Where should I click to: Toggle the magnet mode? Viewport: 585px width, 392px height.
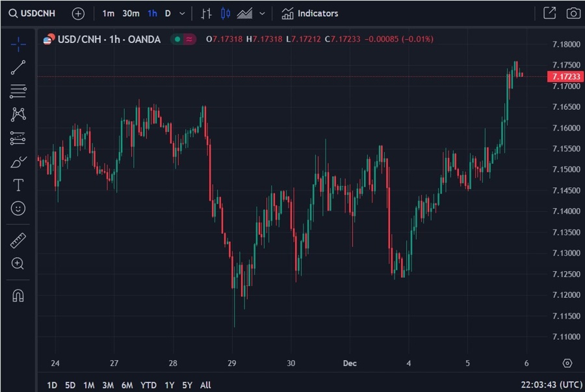(18, 296)
